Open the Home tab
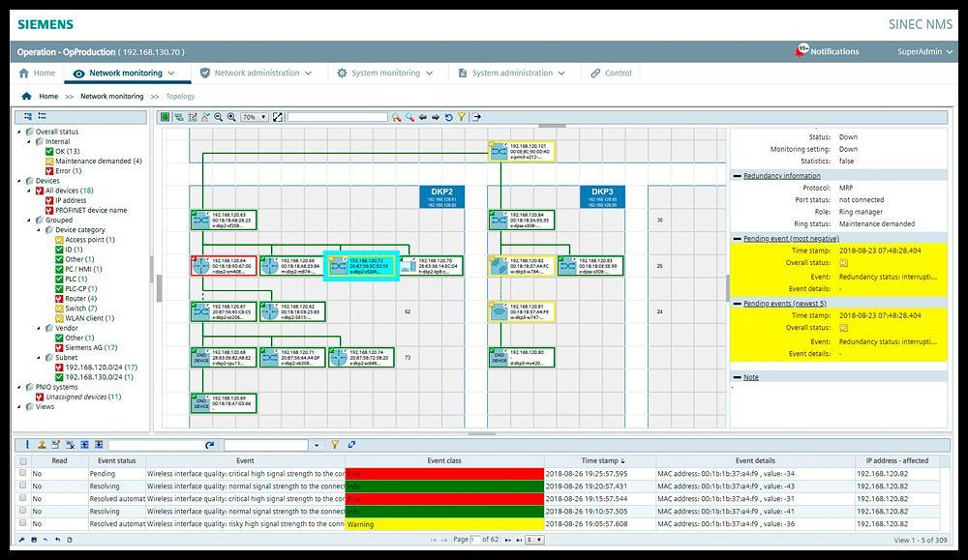 click(x=37, y=73)
